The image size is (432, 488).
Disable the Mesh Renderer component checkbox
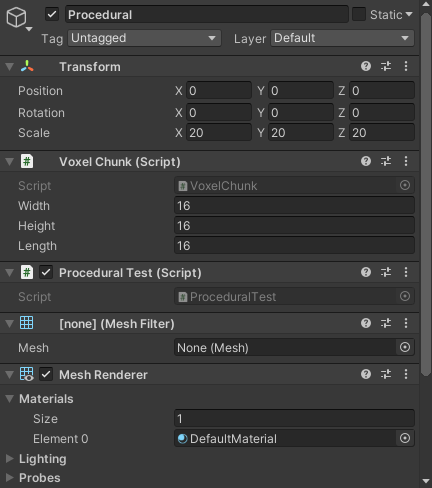click(x=46, y=374)
